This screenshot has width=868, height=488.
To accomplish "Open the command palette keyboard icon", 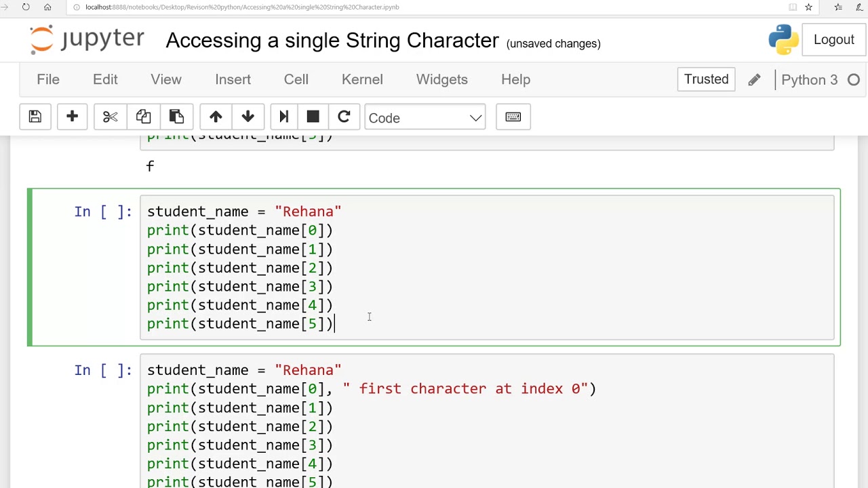I will [x=513, y=117].
